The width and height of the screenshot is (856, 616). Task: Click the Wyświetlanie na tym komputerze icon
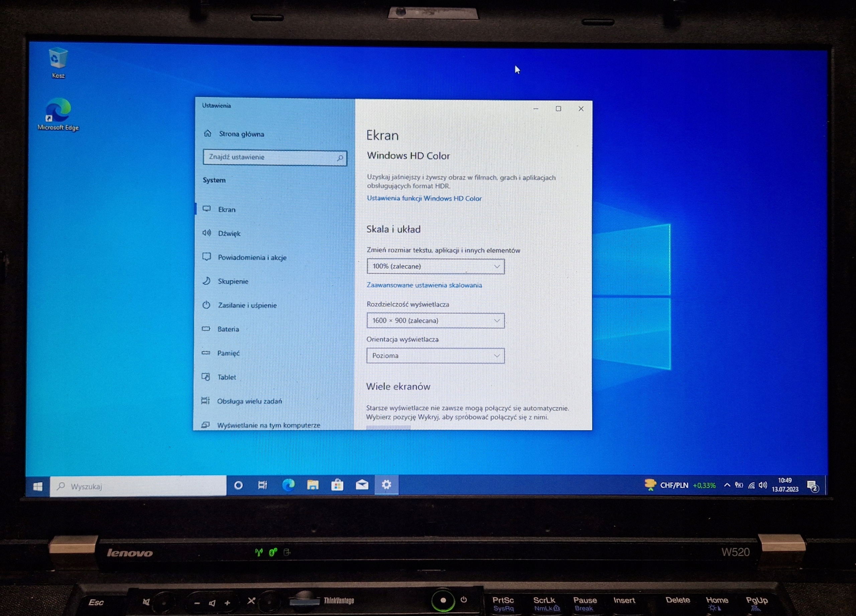click(x=205, y=425)
